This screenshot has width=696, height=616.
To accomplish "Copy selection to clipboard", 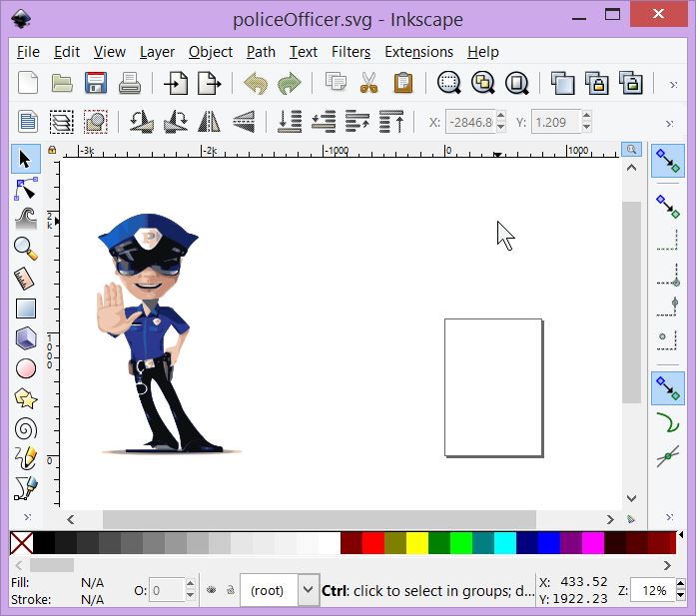I will 336,83.
